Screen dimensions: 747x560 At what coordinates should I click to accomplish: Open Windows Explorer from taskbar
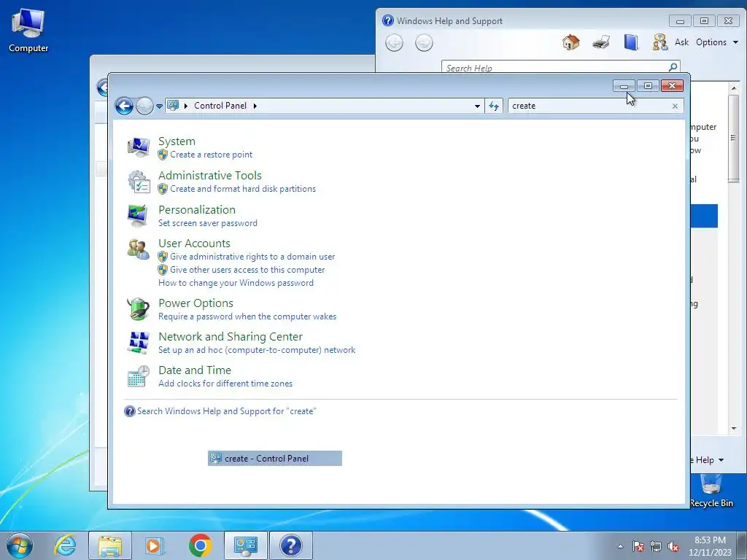(110, 545)
